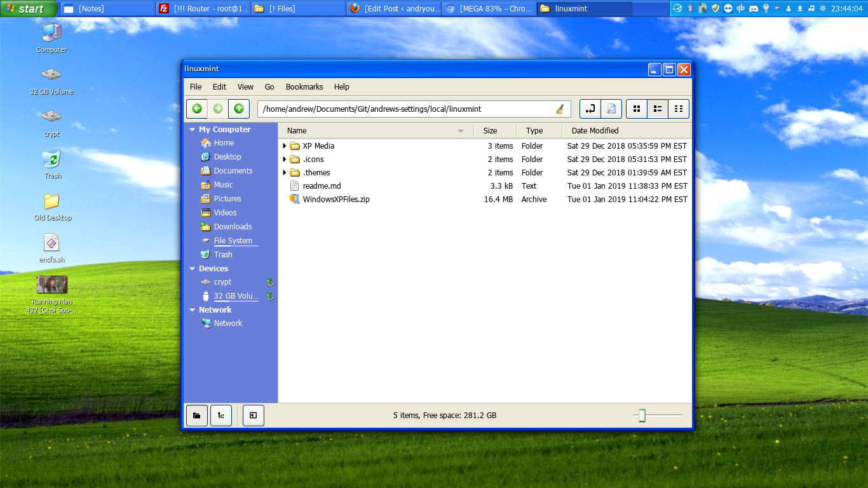Open Desktop in sidebar
The height and width of the screenshot is (488, 868).
pos(227,157)
